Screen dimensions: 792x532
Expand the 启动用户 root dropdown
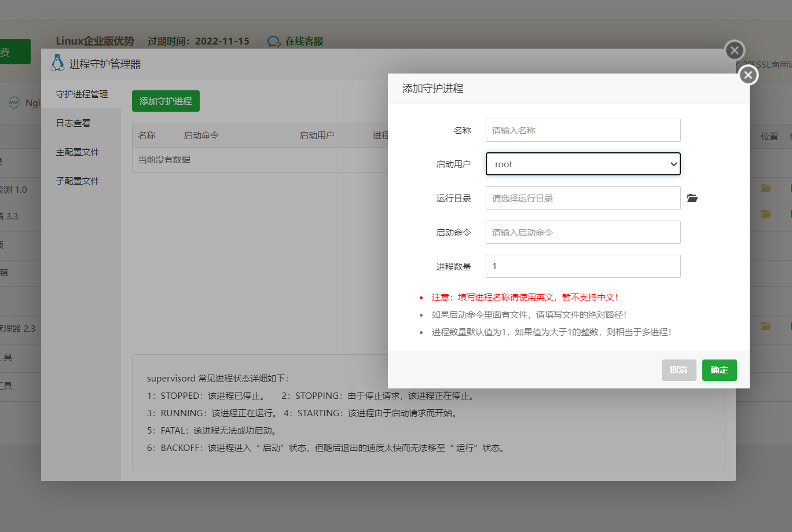583,164
